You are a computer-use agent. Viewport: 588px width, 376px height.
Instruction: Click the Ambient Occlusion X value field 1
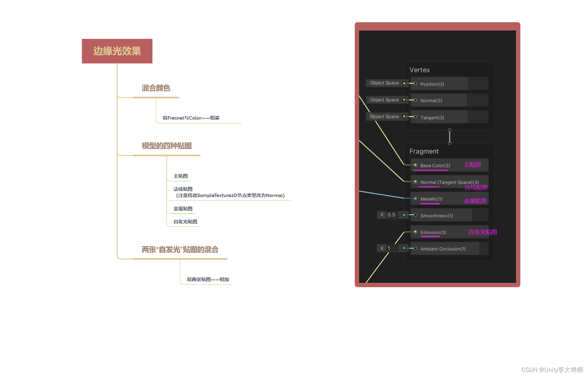(x=392, y=248)
